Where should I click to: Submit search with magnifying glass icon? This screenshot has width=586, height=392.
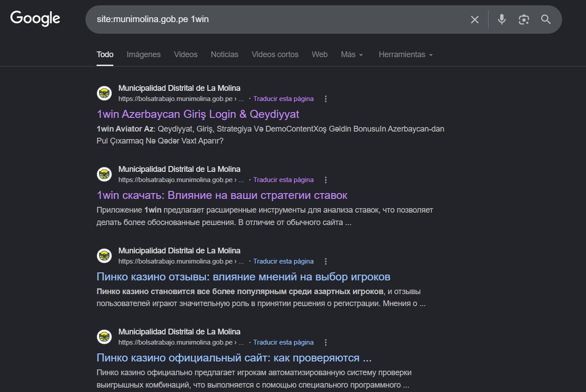(546, 20)
